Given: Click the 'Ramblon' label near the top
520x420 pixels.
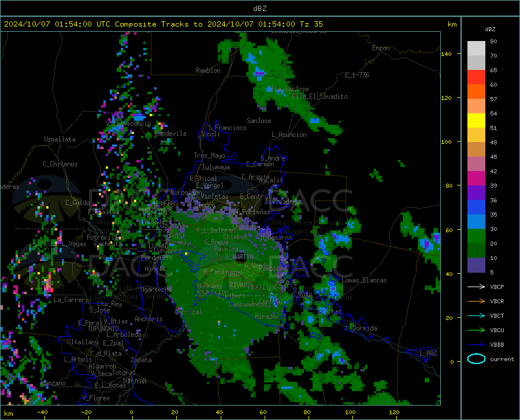Looking at the screenshot, I should click(x=208, y=70).
